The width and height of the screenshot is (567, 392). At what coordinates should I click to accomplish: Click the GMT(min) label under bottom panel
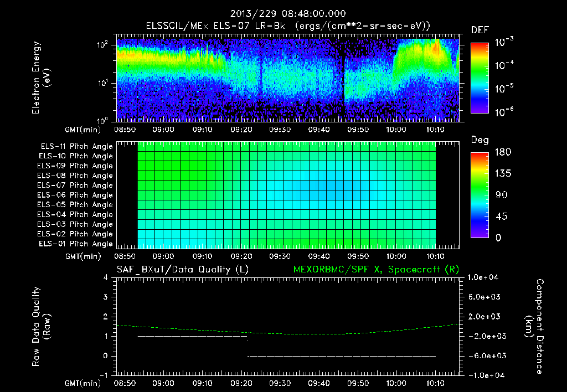pyautogui.click(x=83, y=383)
